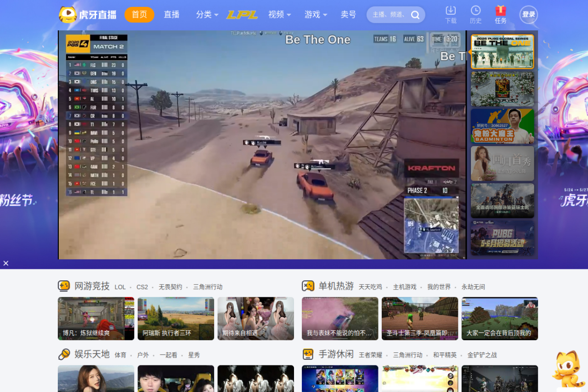The width and height of the screenshot is (588, 392).
Task: Close the banner with the X icon
Action: [x=6, y=263]
